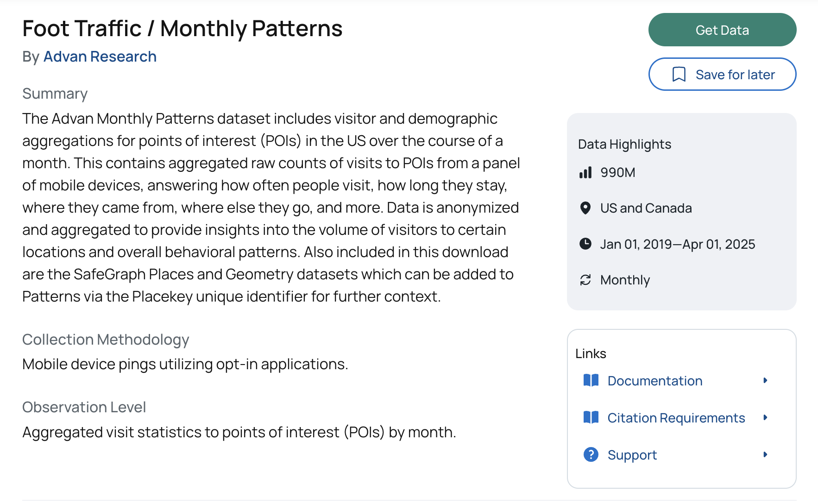Click the refresh icon beside Monthly
This screenshot has height=504, width=818.
tap(585, 280)
